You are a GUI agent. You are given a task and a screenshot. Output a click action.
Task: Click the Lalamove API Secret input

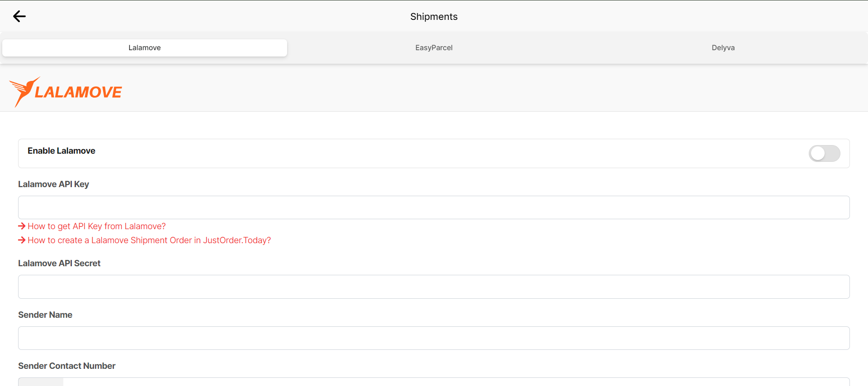[x=434, y=287]
